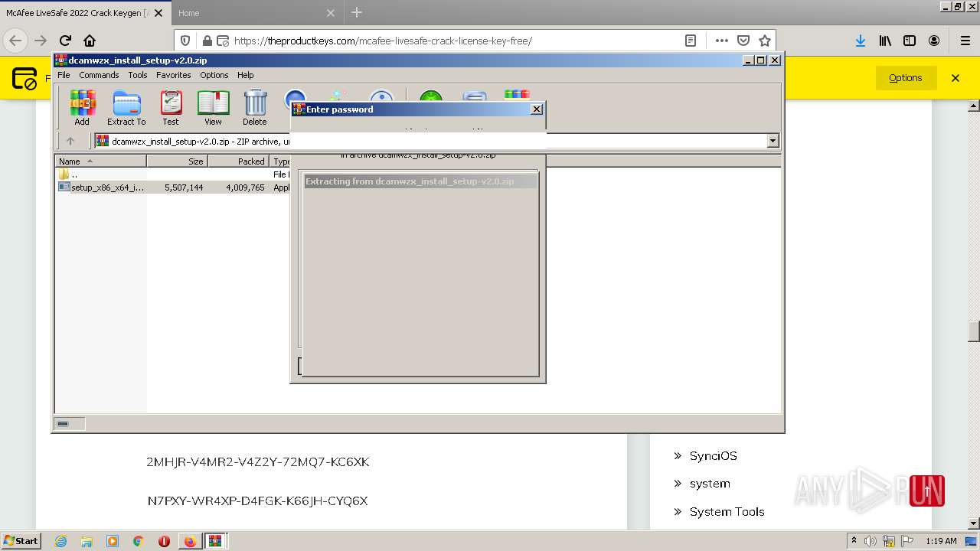Screen dimensions: 980x551
Task: Click the browser scrollbar down arrow
Action: point(974,523)
